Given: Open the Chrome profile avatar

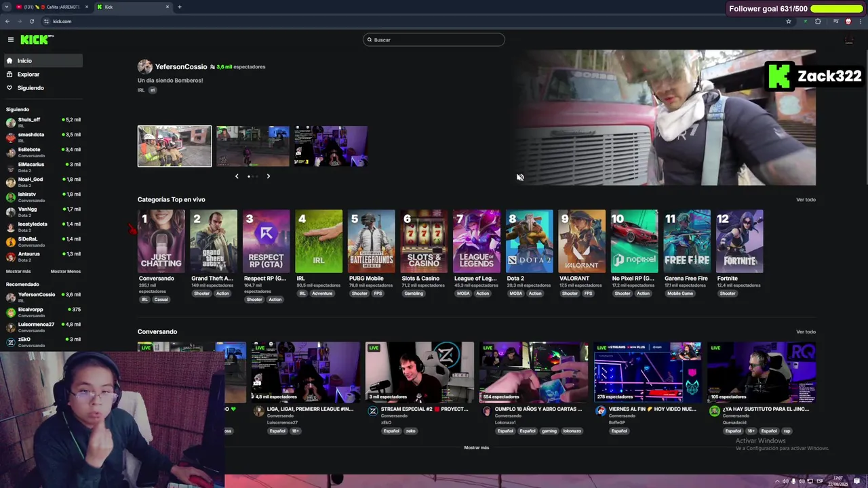Looking at the screenshot, I should tap(848, 21).
